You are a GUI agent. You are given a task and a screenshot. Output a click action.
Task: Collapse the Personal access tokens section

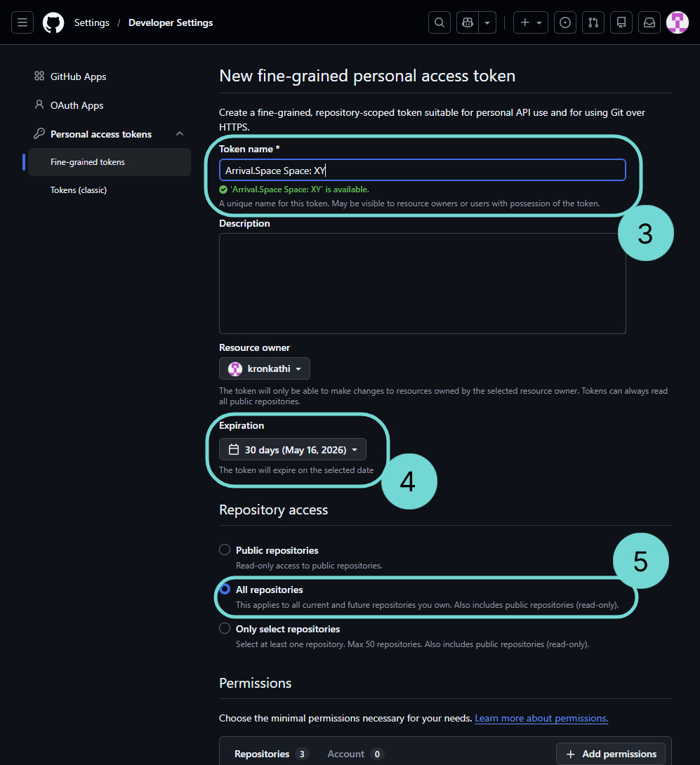pyautogui.click(x=180, y=134)
